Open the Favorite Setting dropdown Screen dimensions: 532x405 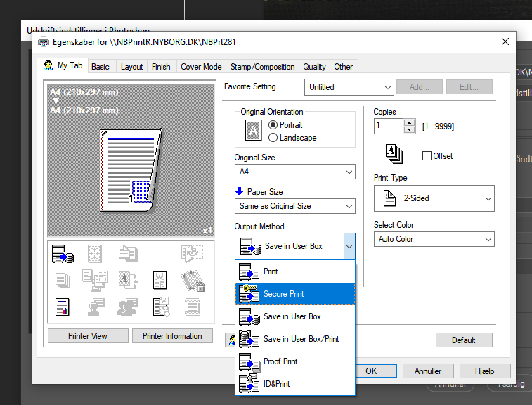(349, 87)
